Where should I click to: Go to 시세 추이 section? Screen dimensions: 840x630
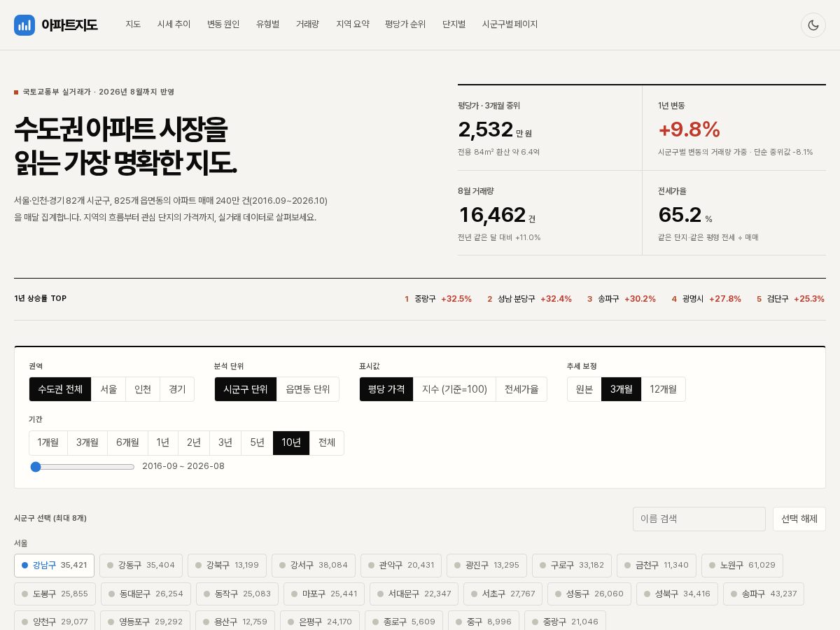pyautogui.click(x=174, y=24)
